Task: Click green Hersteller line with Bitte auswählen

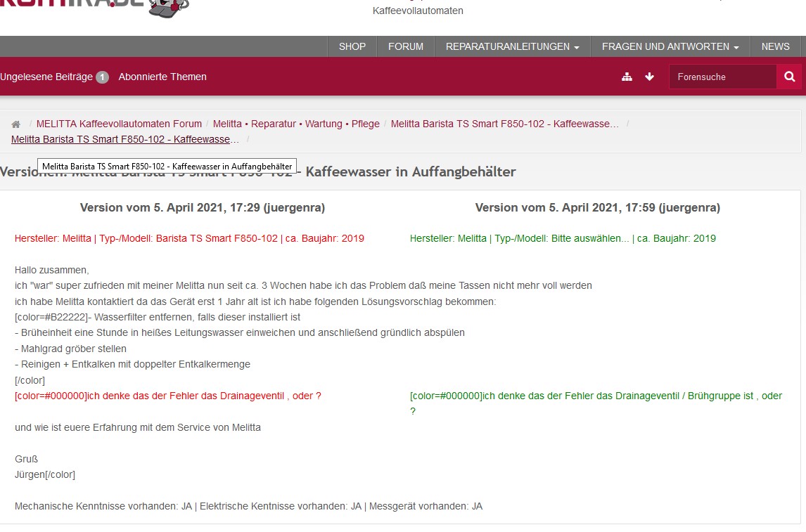Action: click(563, 238)
